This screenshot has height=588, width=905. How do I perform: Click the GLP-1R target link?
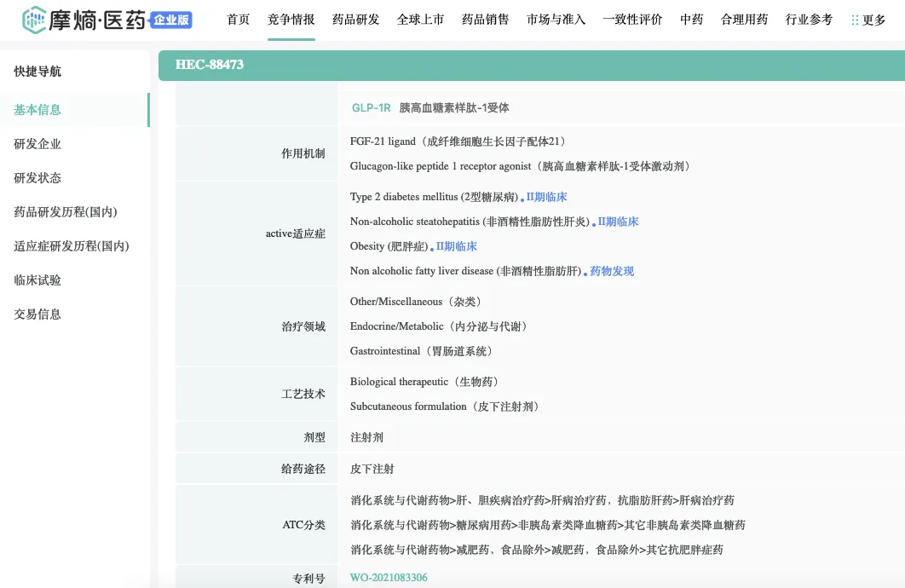371,108
